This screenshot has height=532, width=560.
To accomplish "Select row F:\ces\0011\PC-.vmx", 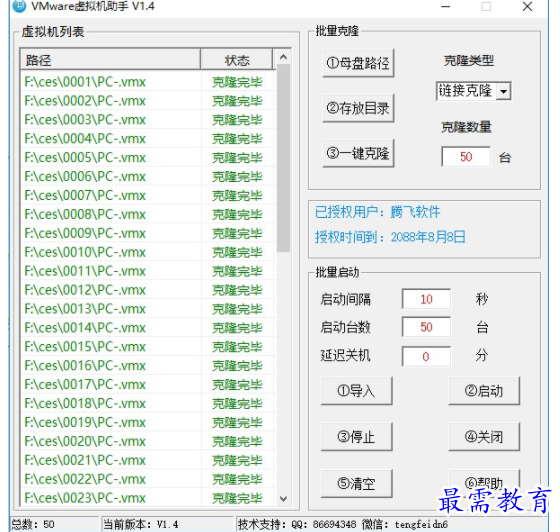I will [148, 271].
